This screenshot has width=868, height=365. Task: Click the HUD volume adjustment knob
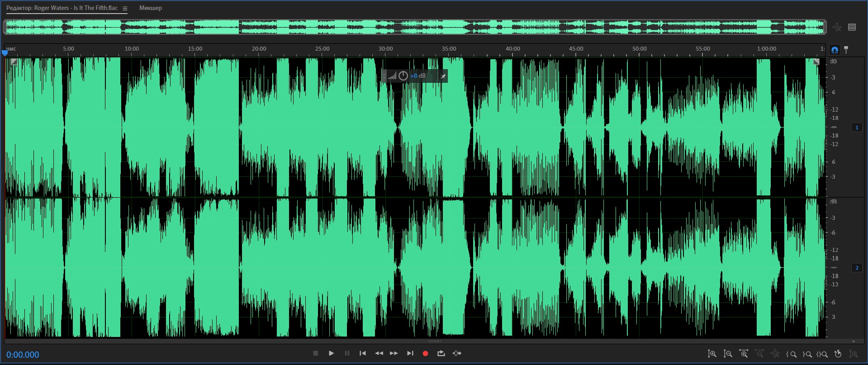403,76
